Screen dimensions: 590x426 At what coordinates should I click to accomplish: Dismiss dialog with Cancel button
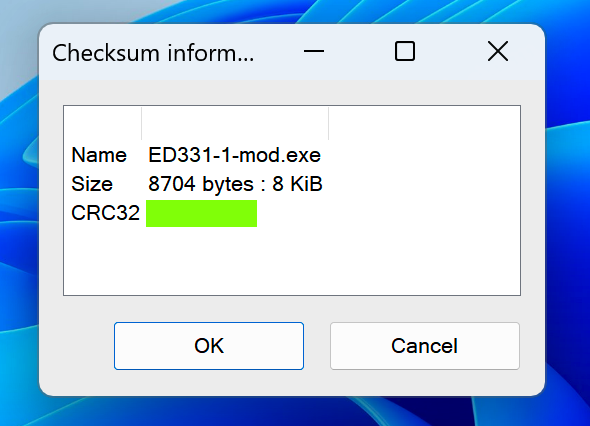[x=425, y=346]
